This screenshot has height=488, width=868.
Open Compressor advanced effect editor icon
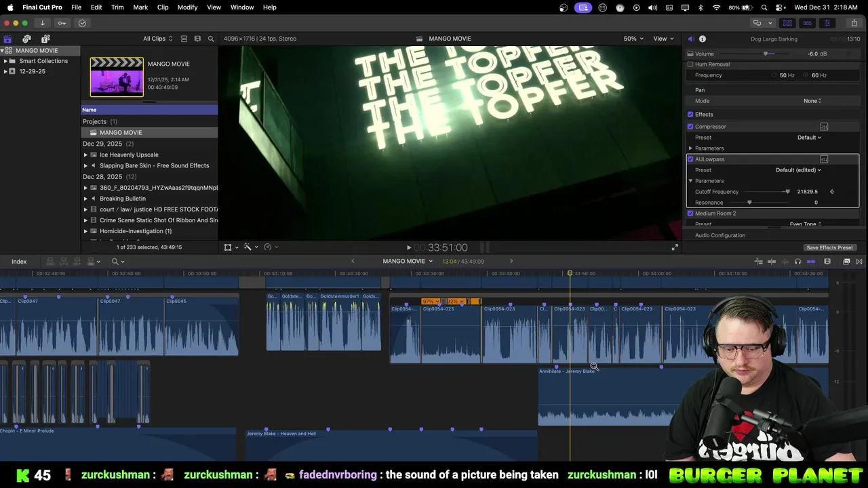click(x=824, y=127)
